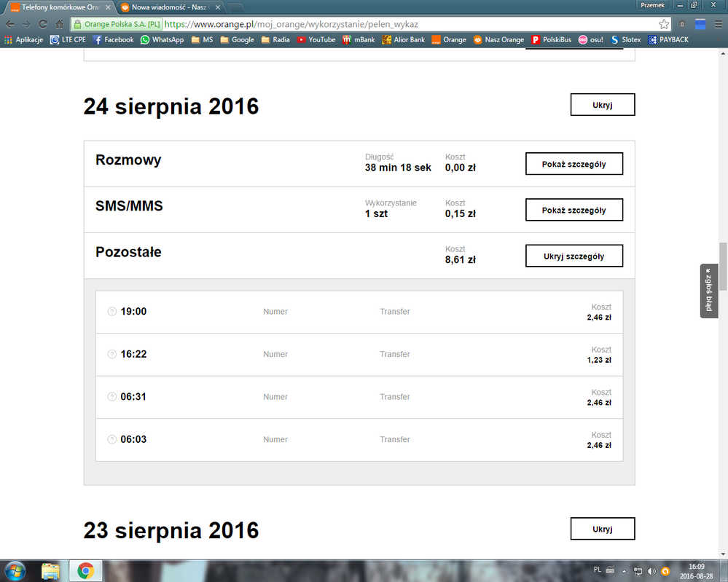Click help icon beside 19:00 entry
728x582 pixels.
(x=112, y=312)
